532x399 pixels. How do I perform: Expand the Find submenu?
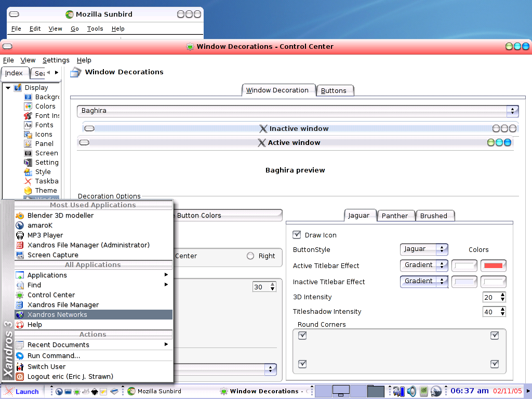click(94, 285)
